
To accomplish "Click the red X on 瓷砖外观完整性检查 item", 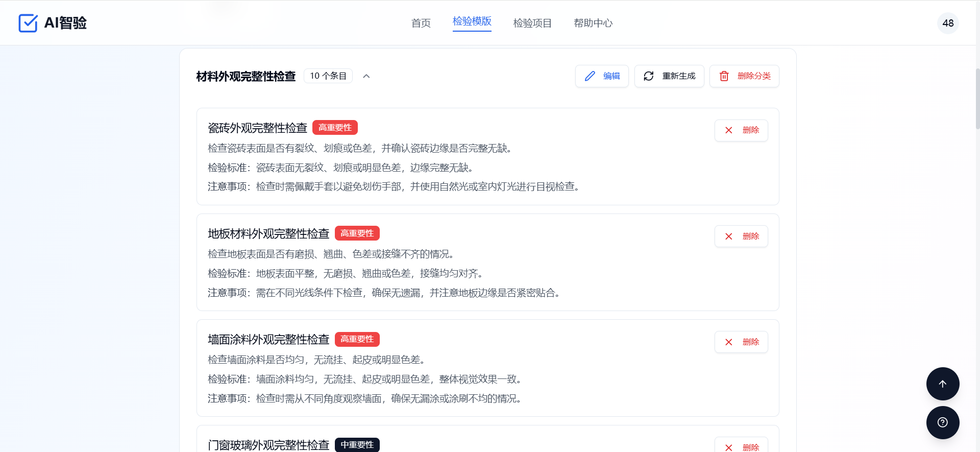I will pyautogui.click(x=728, y=130).
